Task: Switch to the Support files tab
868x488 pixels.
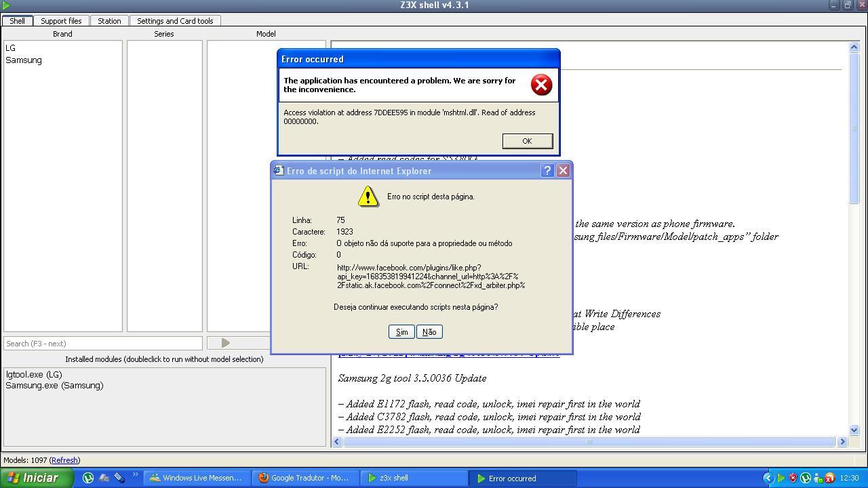Action: [61, 21]
